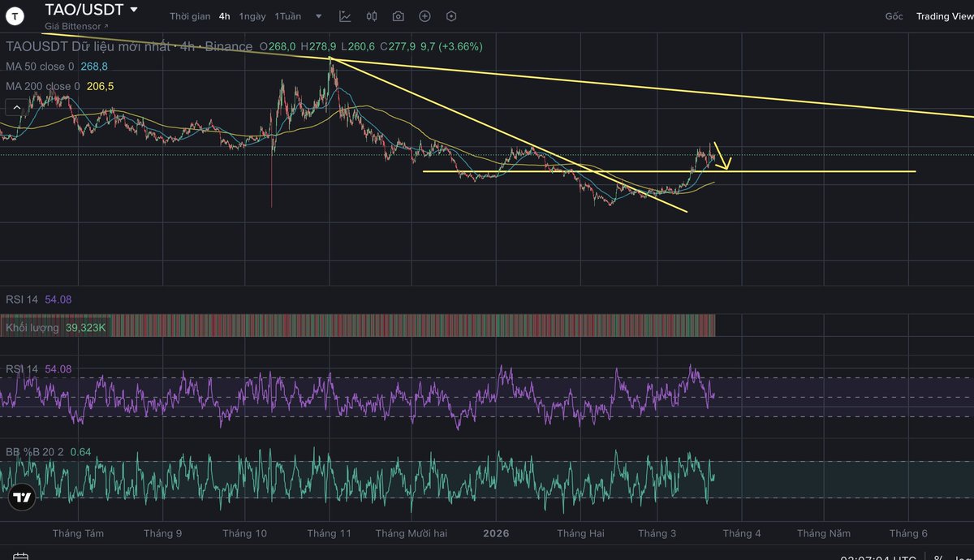Viewport: 974px width, 560px height.
Task: Click the MA 50 value 268,8
Action: (94, 67)
